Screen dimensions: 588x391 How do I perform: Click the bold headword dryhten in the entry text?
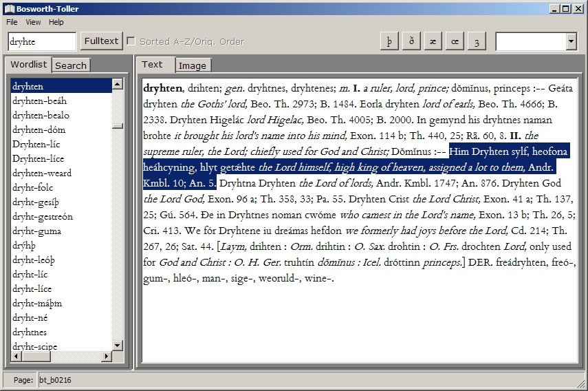[x=162, y=88]
